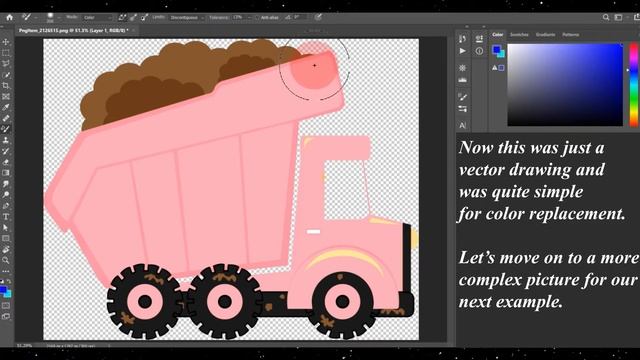The width and height of the screenshot is (640, 360).
Task: Select the Rectangular Marquee tool
Action: click(6, 53)
